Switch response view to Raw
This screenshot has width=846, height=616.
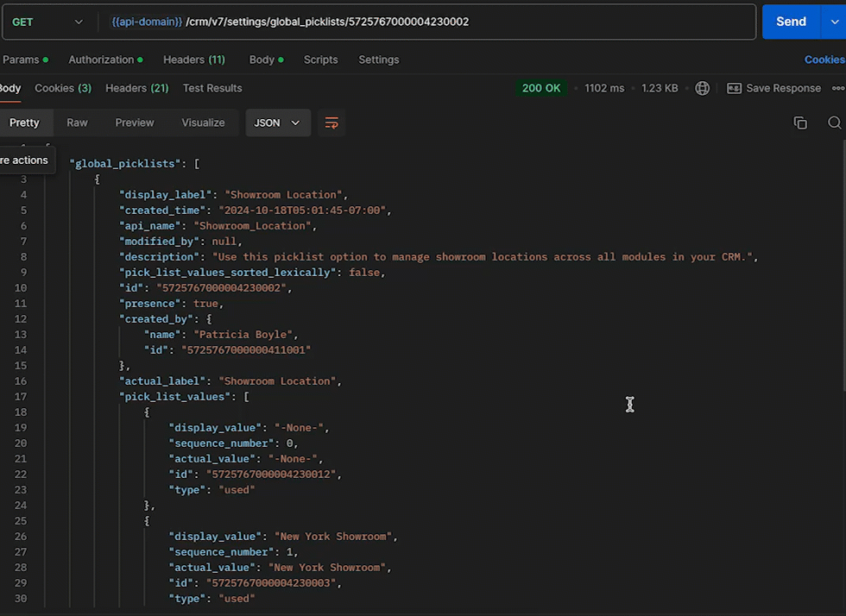[78, 123]
